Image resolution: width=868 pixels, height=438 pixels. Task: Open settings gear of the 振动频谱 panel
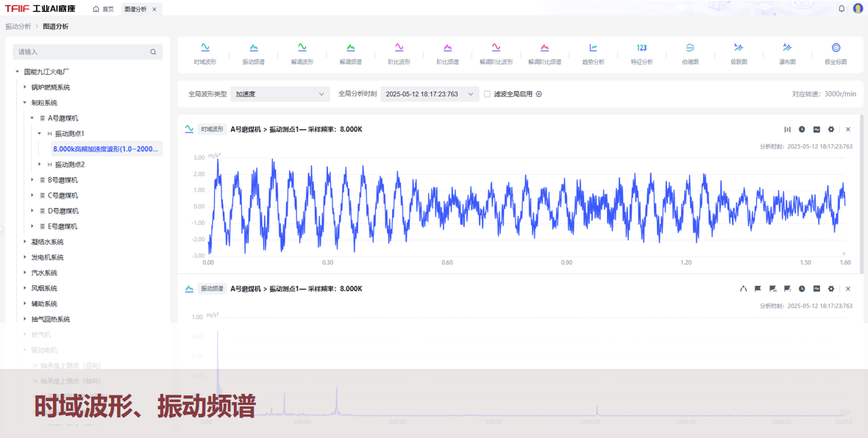pos(831,289)
